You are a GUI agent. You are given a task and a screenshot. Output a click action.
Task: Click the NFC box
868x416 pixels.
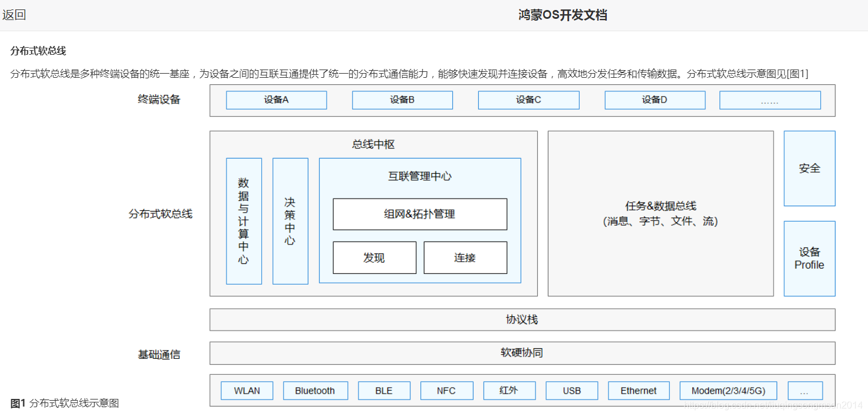pyautogui.click(x=446, y=391)
